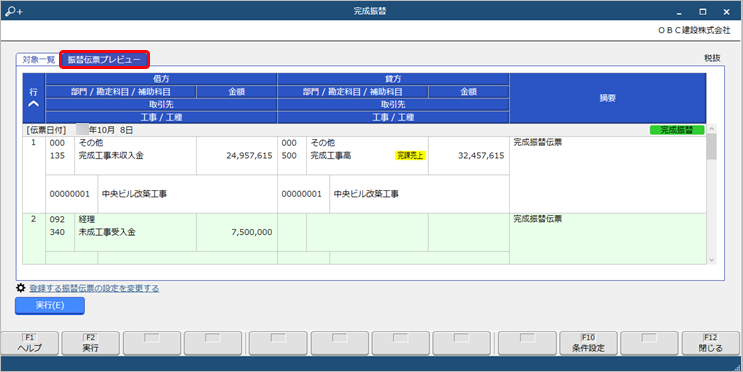Select the amount 7,500,000 in row 2
743x372 pixels.
click(x=252, y=232)
